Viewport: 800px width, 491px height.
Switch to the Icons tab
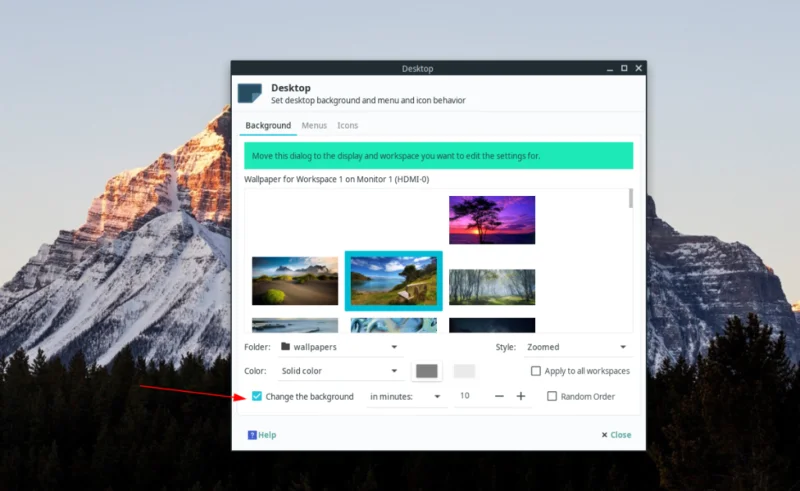[347, 126]
